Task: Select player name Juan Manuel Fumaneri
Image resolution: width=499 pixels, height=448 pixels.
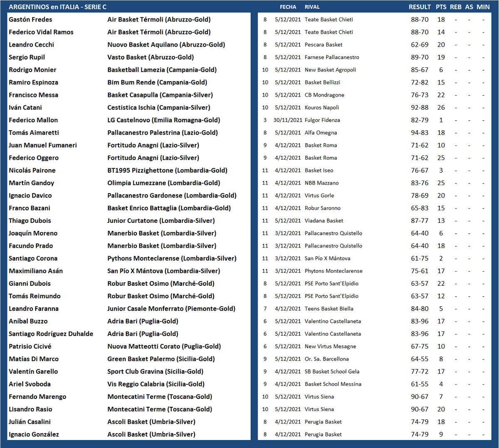Action: 43,145
